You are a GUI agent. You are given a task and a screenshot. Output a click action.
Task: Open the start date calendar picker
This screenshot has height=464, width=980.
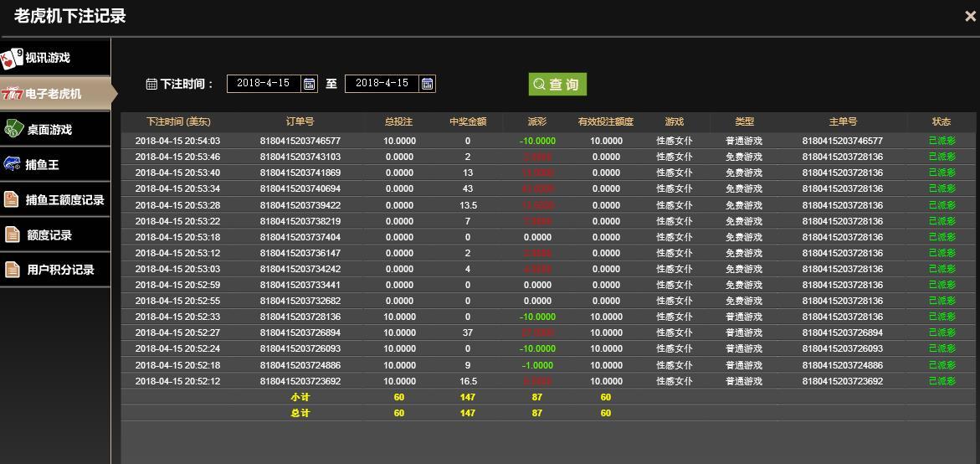tap(310, 84)
